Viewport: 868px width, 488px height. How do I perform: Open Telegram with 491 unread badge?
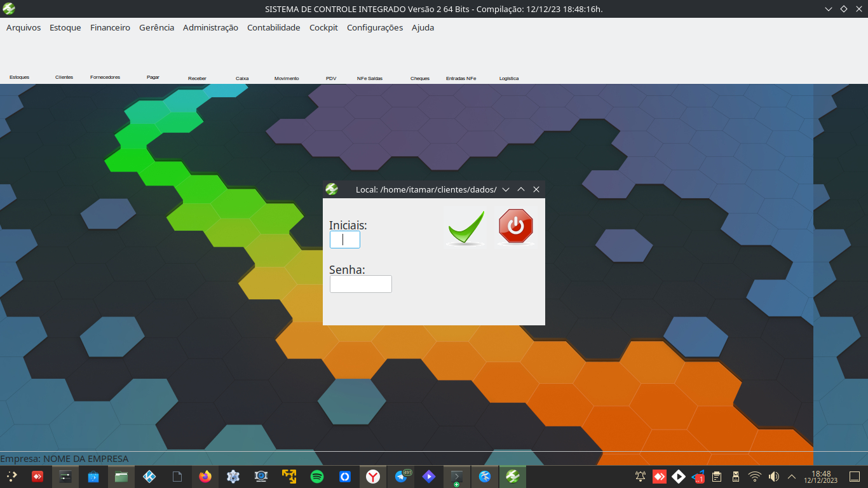coord(401,476)
